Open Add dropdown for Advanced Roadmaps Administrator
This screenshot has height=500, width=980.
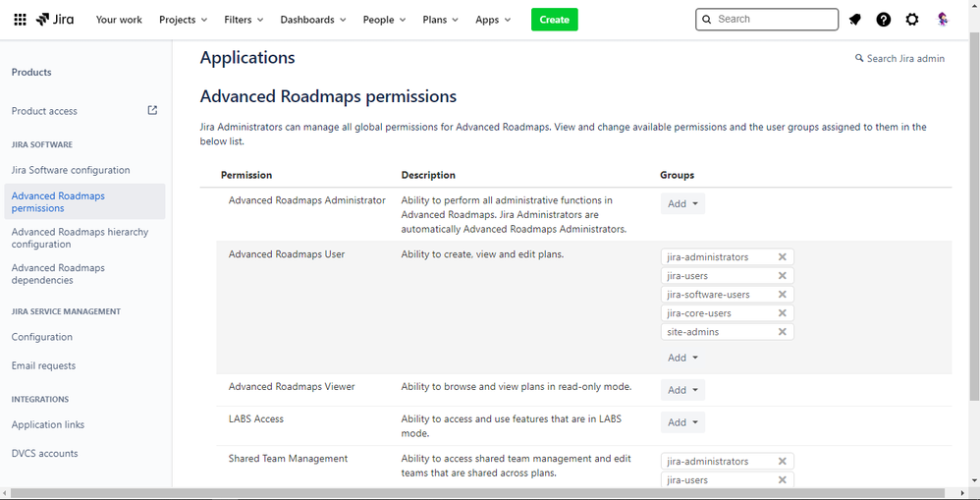point(682,203)
